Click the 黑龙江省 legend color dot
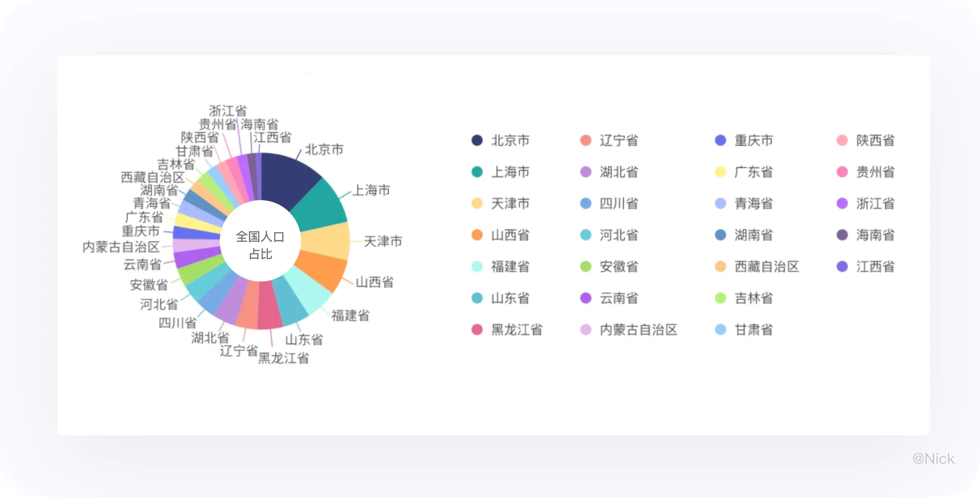980x497 pixels. [x=477, y=330]
